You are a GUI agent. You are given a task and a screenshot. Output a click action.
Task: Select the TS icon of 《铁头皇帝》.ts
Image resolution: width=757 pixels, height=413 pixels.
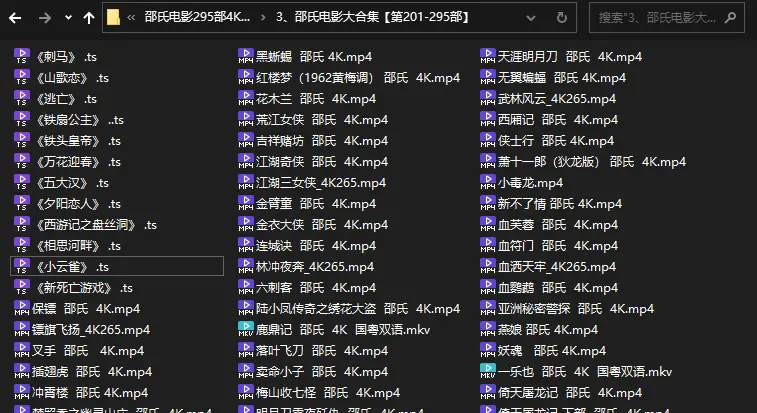[22, 140]
